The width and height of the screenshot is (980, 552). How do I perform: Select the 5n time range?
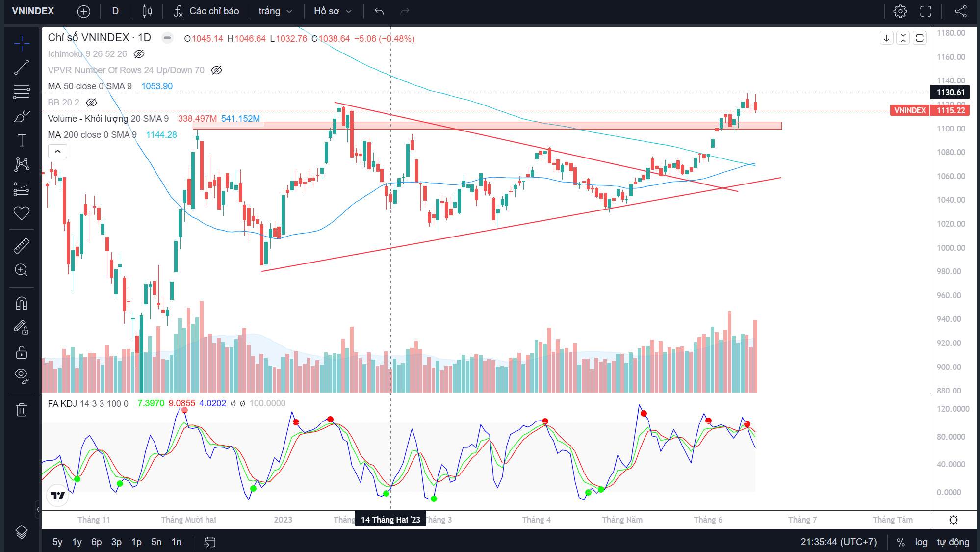pos(156,542)
